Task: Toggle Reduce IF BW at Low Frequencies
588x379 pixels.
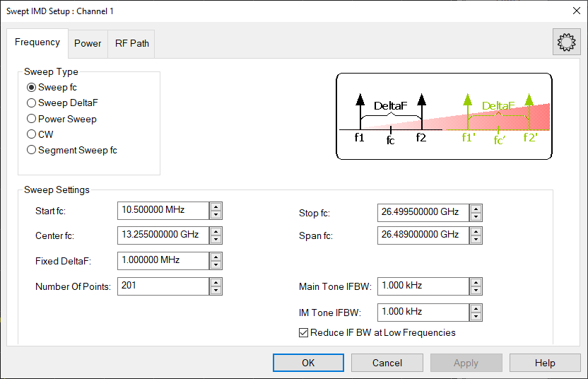Action: (305, 333)
